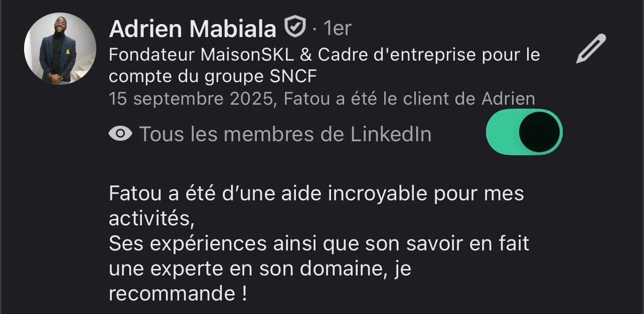Click the pencil icon to edit the recommendation
This screenshot has width=644, height=314.
[x=590, y=49]
